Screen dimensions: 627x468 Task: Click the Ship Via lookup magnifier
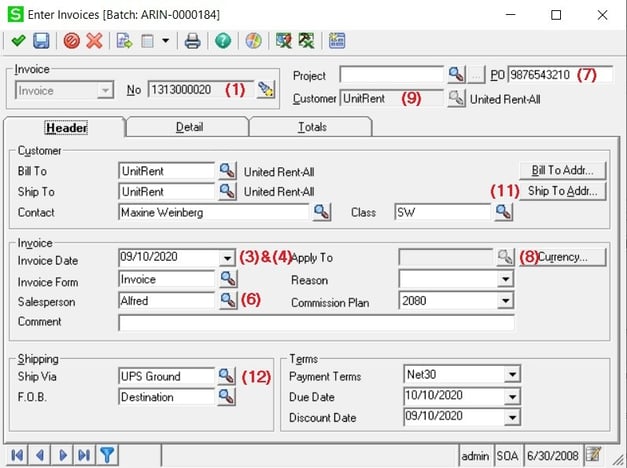(227, 376)
